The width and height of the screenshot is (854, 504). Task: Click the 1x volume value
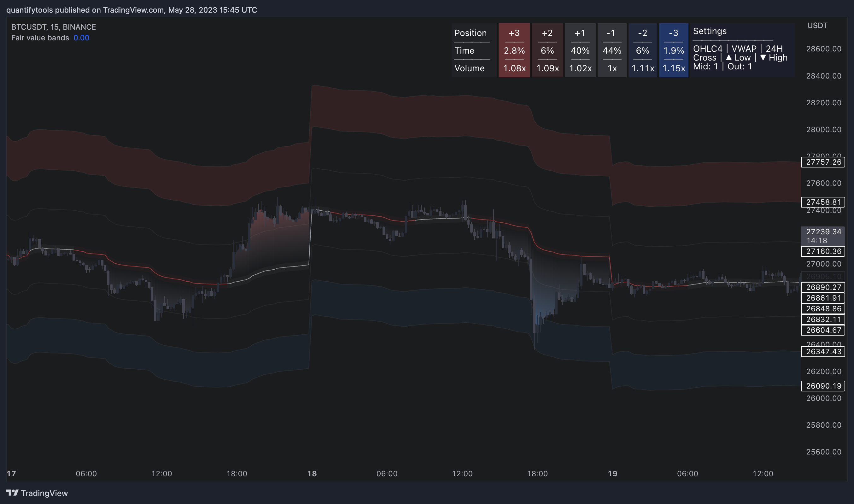pyautogui.click(x=612, y=68)
